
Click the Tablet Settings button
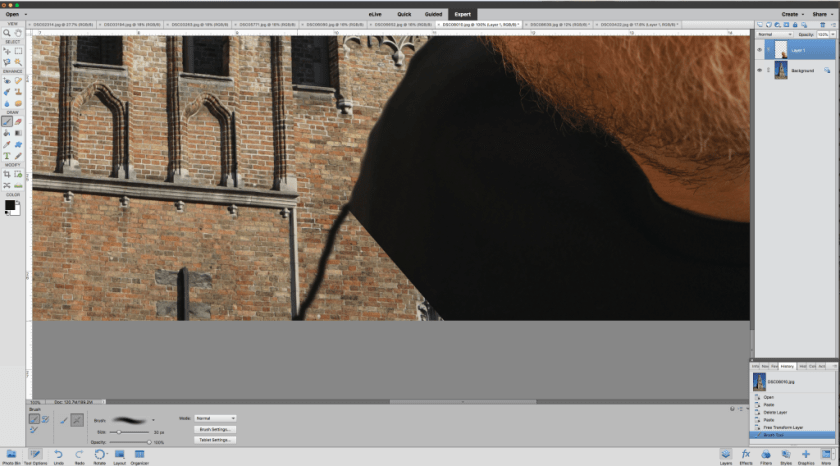215,440
